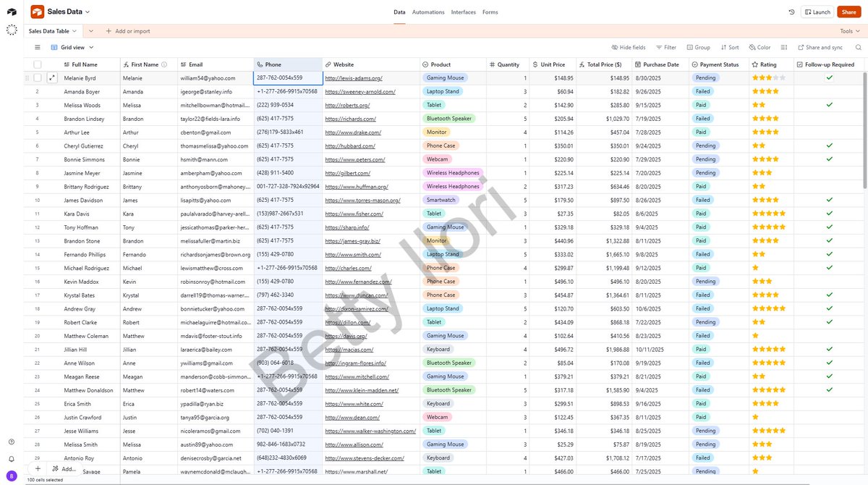Switch to the Interfaces tab
Screen dimensions: 868x485
[464, 12]
